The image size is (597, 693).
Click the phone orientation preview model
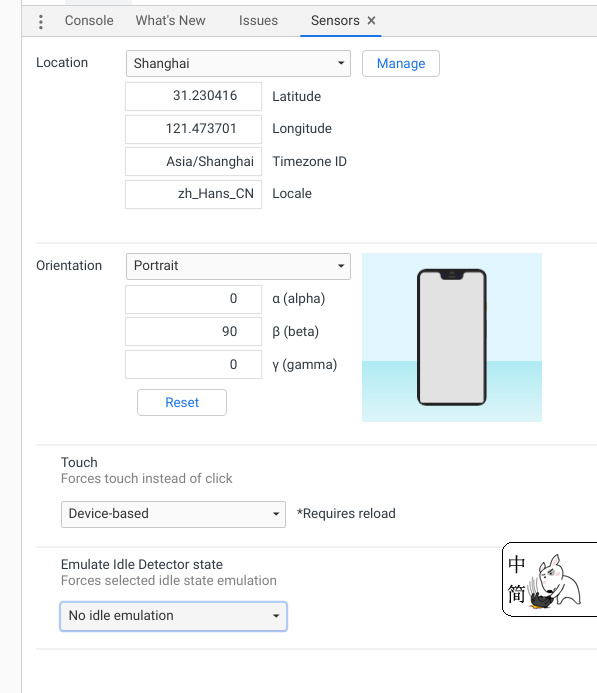[x=452, y=337]
